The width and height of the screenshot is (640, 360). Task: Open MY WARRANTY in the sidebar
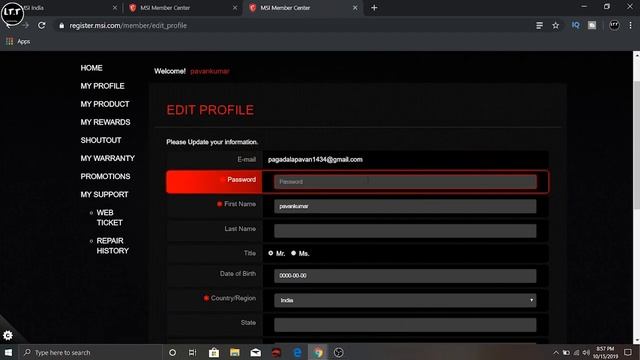click(x=108, y=158)
